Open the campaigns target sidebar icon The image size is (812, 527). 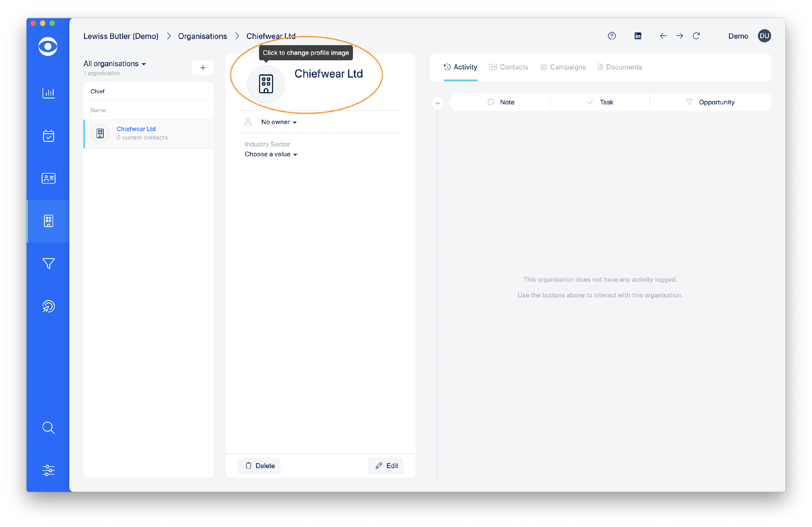pyautogui.click(x=48, y=306)
